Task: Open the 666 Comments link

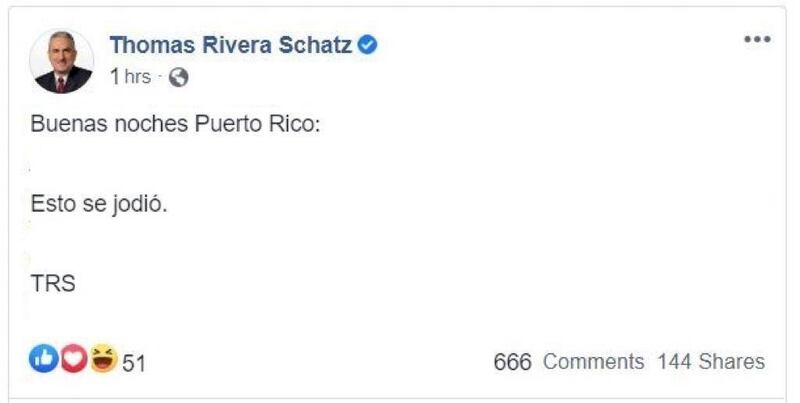Action: tap(569, 361)
